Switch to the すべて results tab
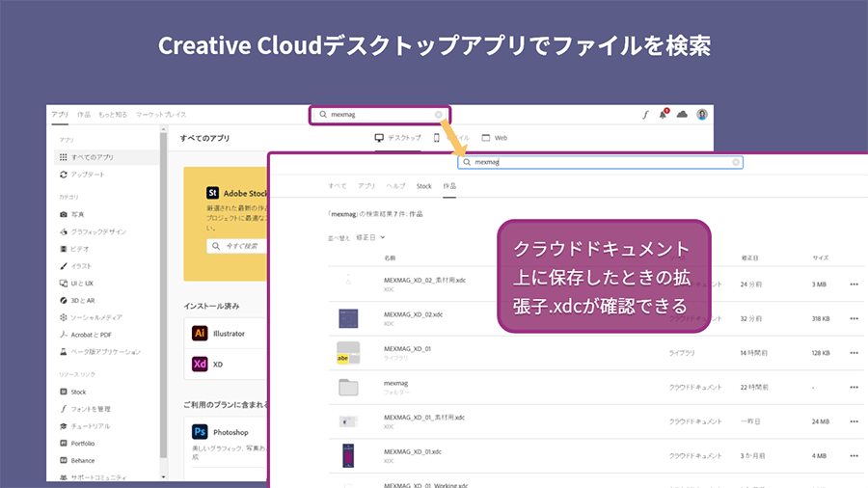The image size is (868, 488). [337, 185]
